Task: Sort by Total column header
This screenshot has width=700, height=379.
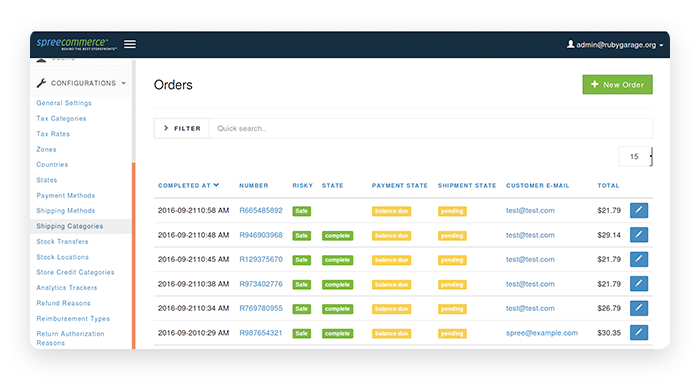Action: 608,185
